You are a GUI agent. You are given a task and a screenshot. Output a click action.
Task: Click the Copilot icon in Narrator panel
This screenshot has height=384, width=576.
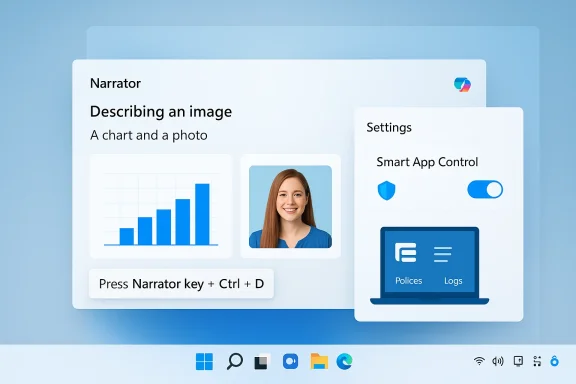tap(462, 85)
